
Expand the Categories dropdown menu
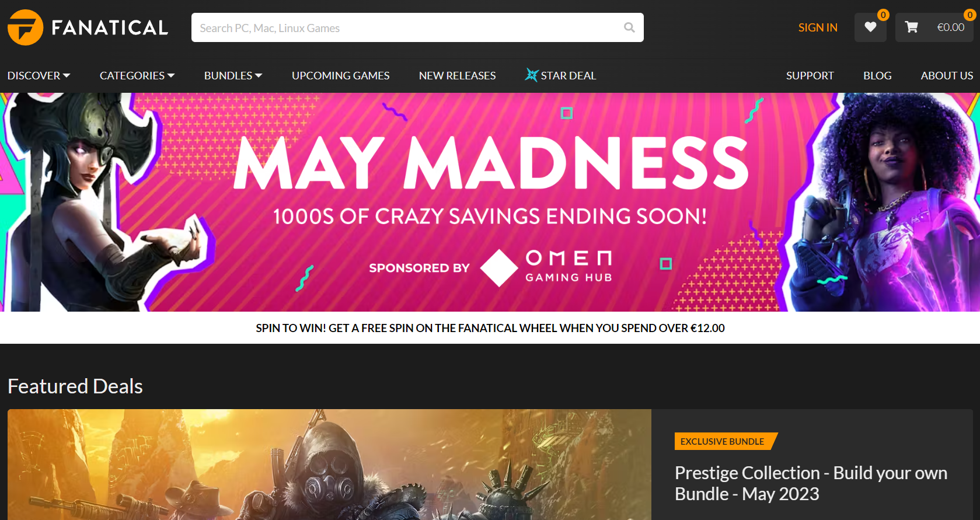tap(137, 75)
